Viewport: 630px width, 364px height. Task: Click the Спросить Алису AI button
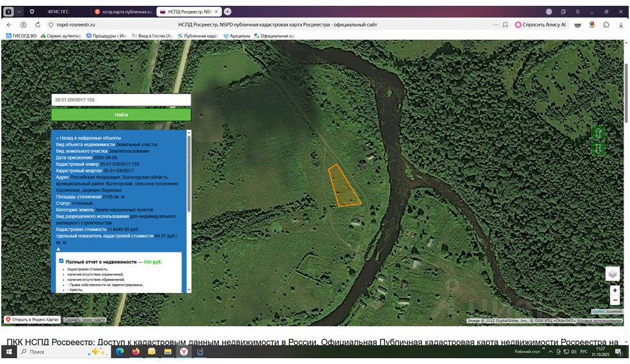(541, 25)
